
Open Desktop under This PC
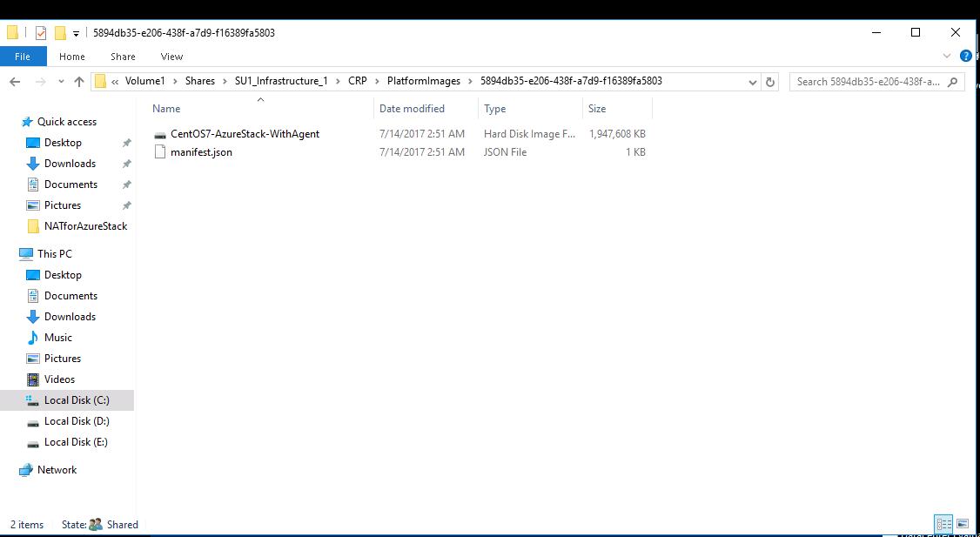[x=63, y=275]
